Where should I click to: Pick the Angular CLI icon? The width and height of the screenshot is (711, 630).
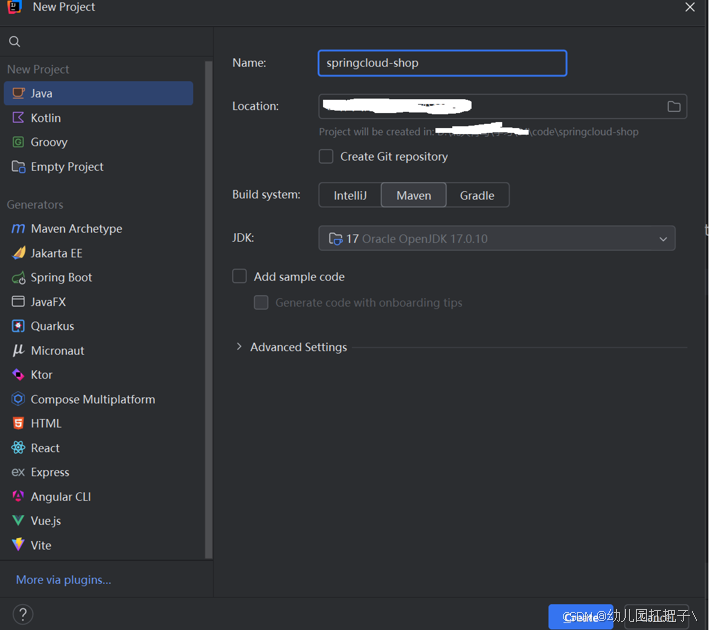18,497
